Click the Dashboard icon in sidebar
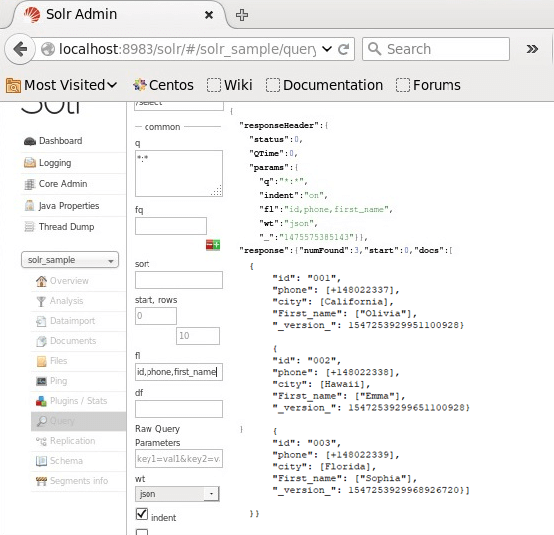 (x=30, y=141)
